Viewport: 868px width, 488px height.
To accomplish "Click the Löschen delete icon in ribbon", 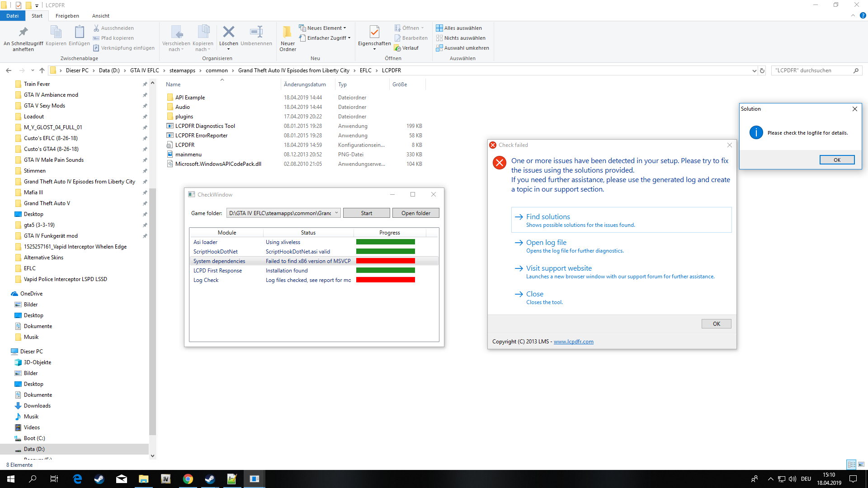I will click(228, 33).
